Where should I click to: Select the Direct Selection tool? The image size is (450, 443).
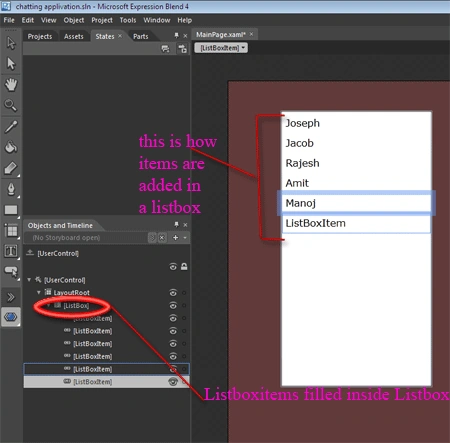pyautogui.click(x=11, y=64)
